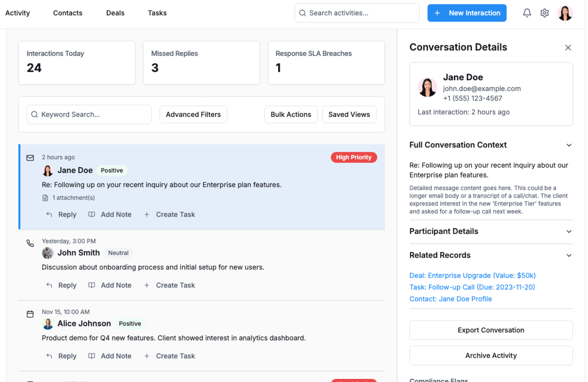The width and height of the screenshot is (588, 382).
Task: Switch to Deals tab
Action: click(x=115, y=13)
